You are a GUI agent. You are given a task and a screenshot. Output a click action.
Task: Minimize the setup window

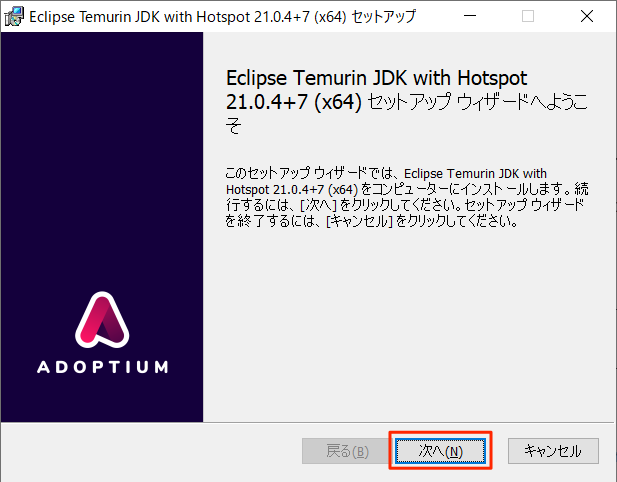(x=470, y=16)
